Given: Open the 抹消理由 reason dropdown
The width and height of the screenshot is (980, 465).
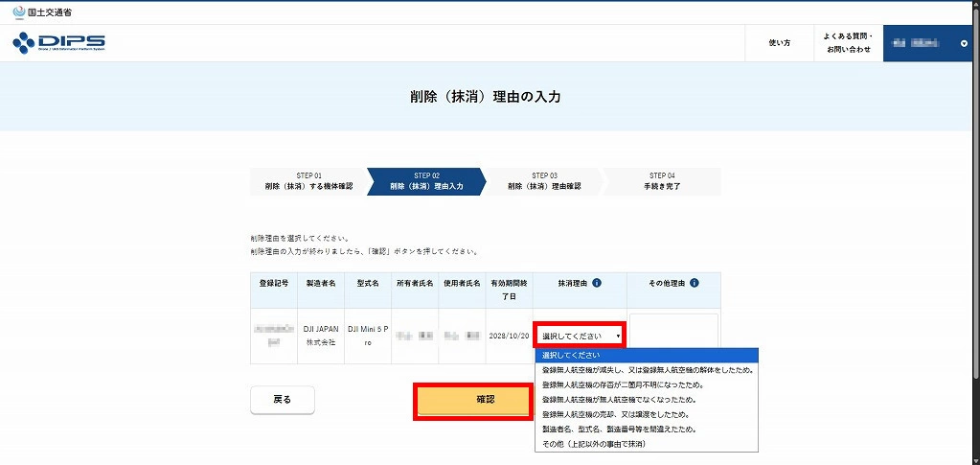Looking at the screenshot, I should [580, 336].
